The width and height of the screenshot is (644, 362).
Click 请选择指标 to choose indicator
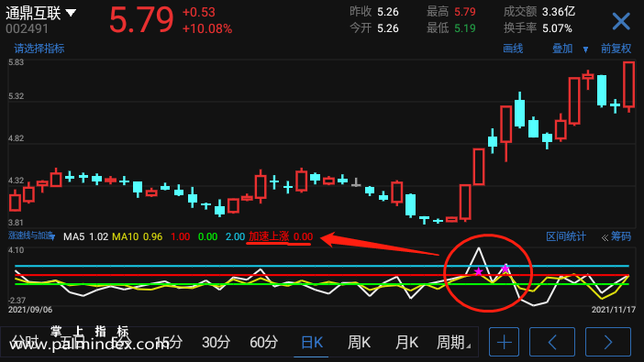point(39,49)
